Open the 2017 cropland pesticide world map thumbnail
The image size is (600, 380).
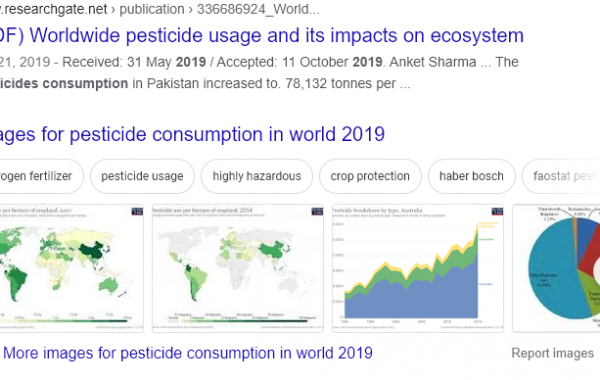coord(72,268)
